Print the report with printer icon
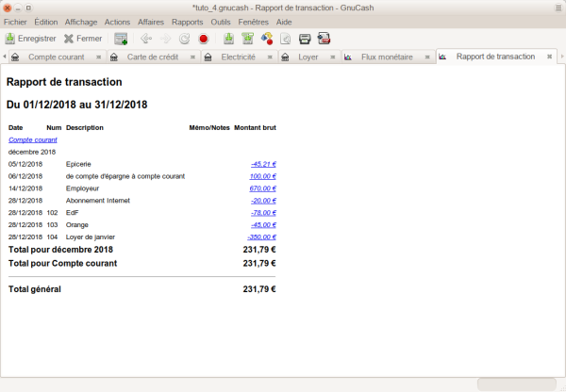Viewport: 566px width, 392px height. click(305, 39)
